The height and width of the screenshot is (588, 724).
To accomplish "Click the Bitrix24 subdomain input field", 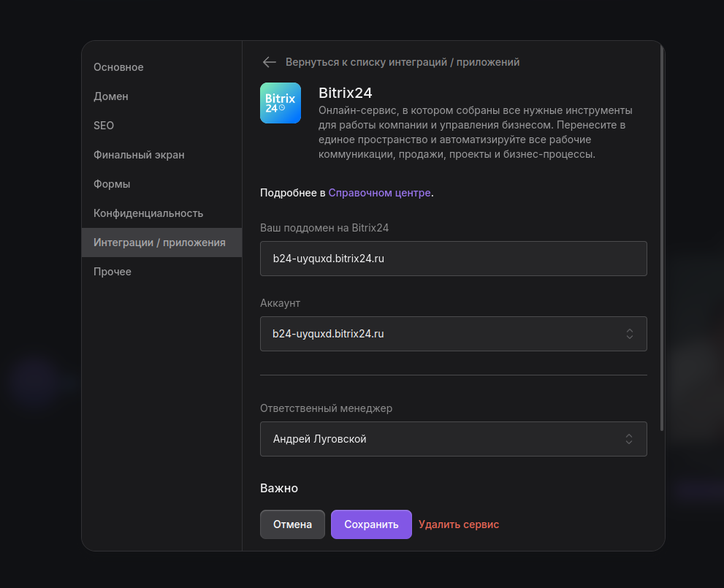I will pyautogui.click(x=453, y=259).
